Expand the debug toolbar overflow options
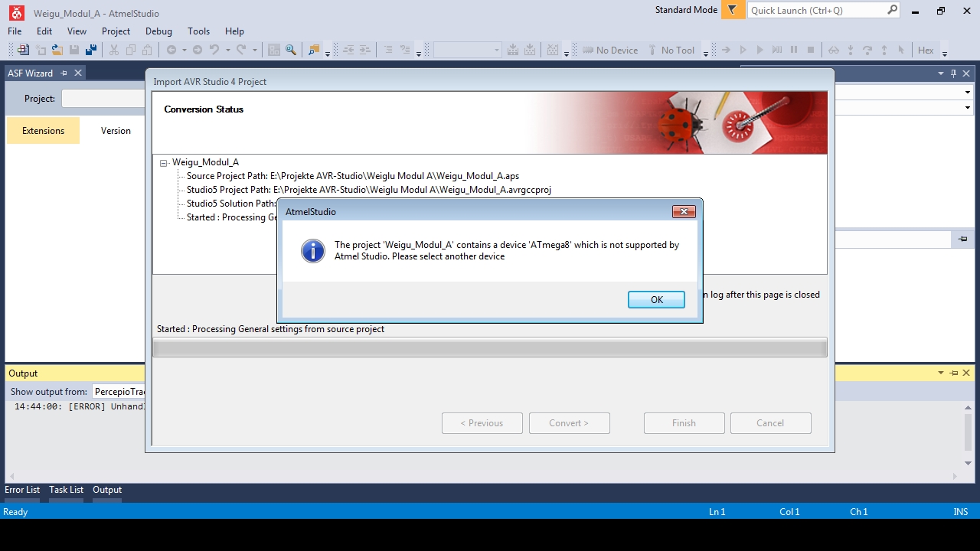This screenshot has height=551, width=980. coord(945,52)
